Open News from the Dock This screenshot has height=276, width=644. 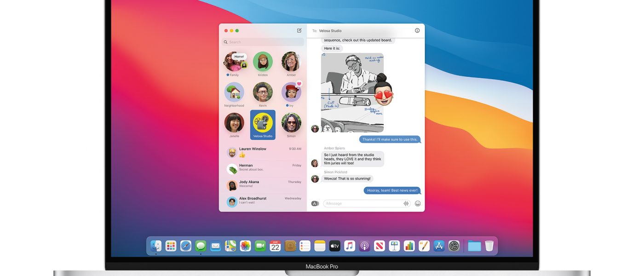pyautogui.click(x=379, y=246)
